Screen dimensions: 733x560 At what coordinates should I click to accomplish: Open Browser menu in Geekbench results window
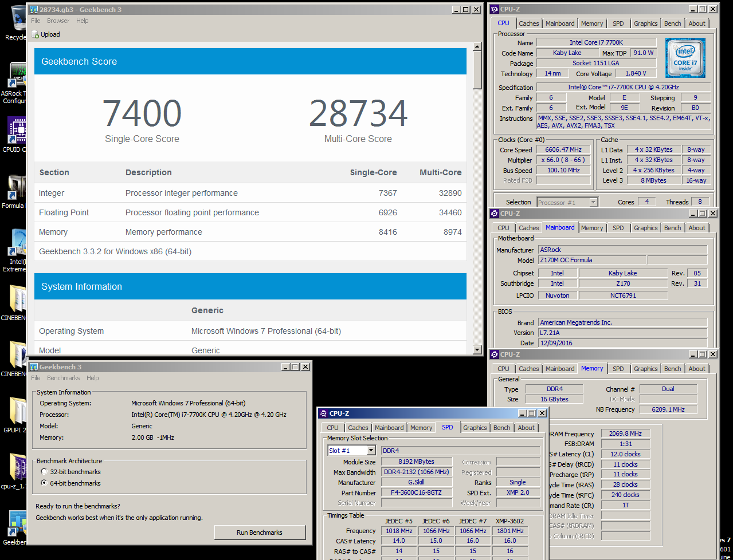point(58,21)
